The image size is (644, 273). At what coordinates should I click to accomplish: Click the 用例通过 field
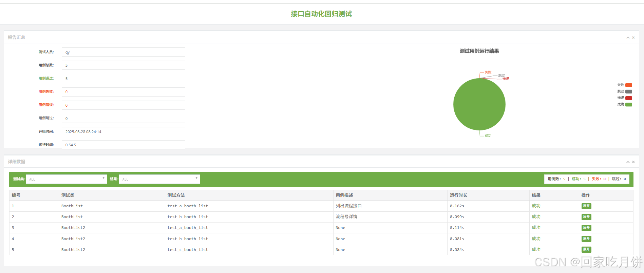pyautogui.click(x=124, y=79)
